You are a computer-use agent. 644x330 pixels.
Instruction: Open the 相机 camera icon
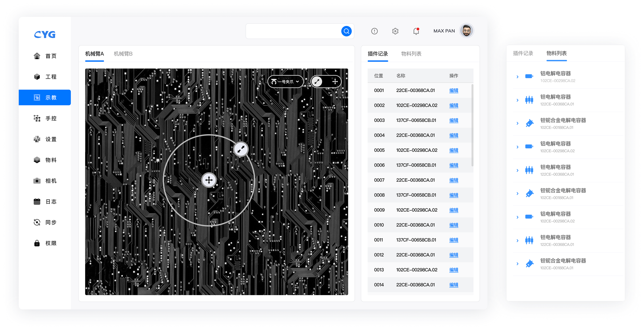coord(37,181)
